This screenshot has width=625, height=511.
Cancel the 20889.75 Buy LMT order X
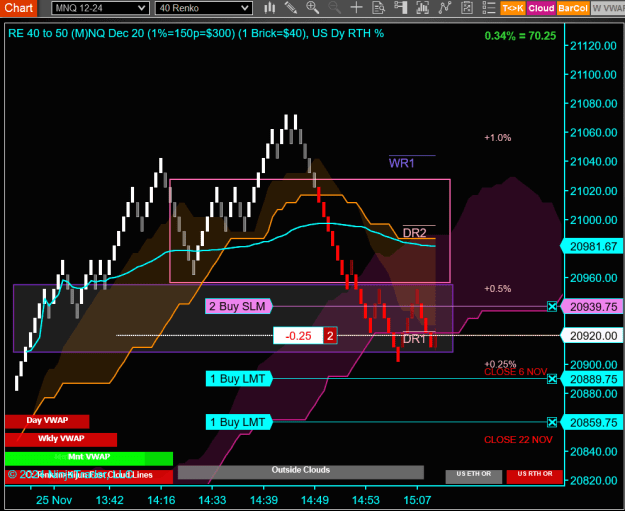tap(552, 379)
